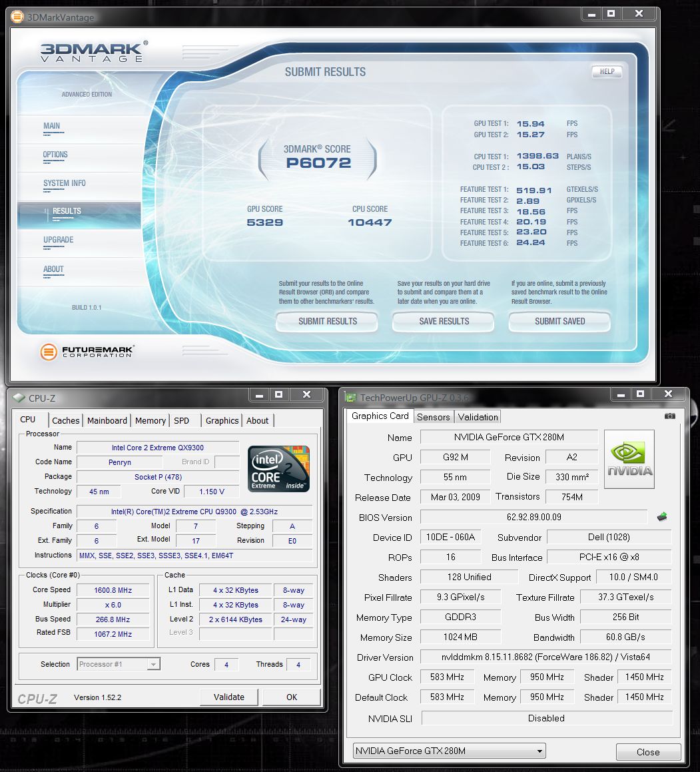
Task: Select the Graphics tab in CPU-Z
Action: (x=222, y=420)
